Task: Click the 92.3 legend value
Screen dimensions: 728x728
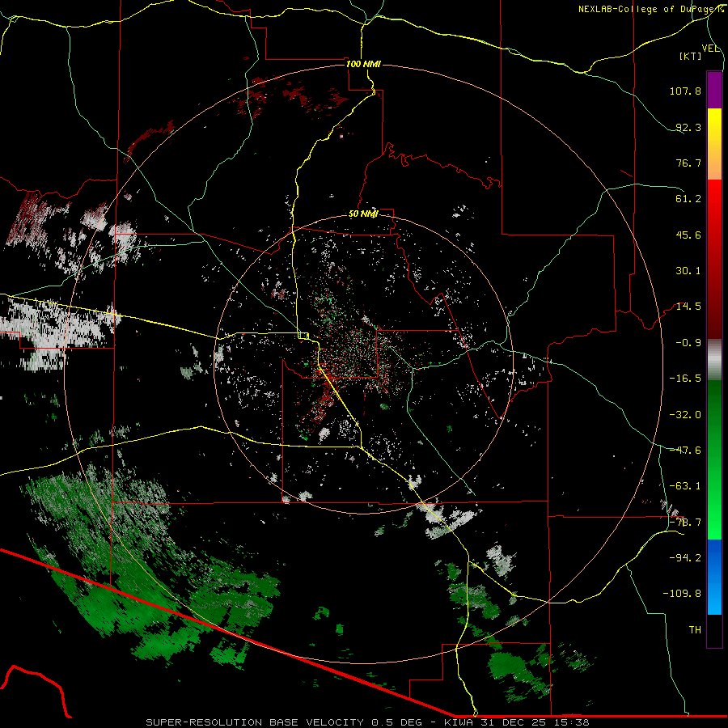Action: pos(688,127)
